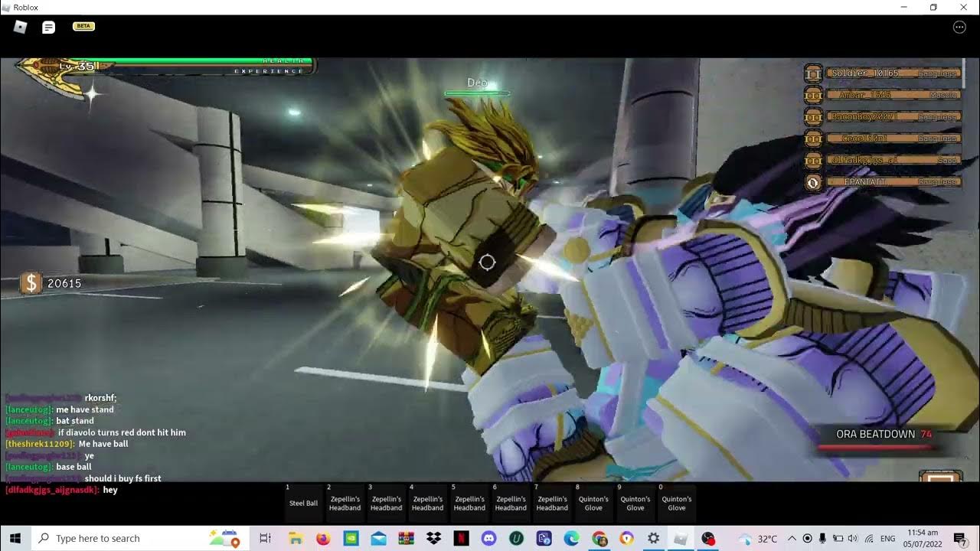The height and width of the screenshot is (551, 980).
Task: Launch Firefox from the taskbar
Action: point(323,538)
